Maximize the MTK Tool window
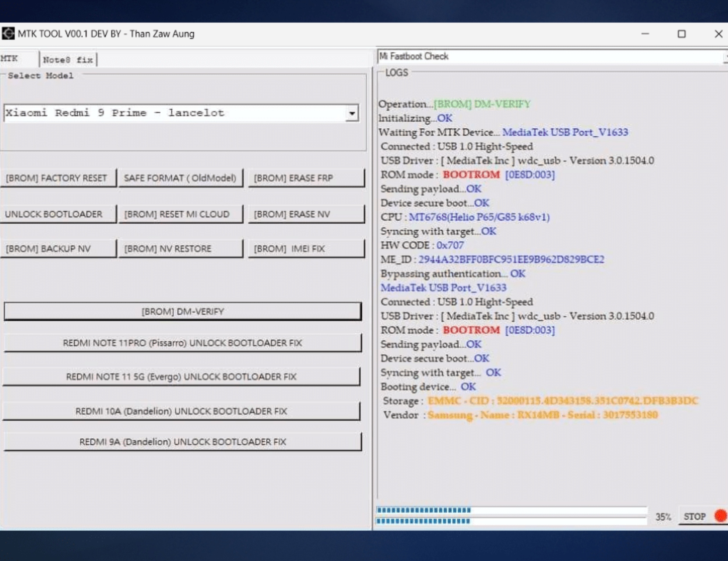Image resolution: width=728 pixels, height=561 pixels. click(x=682, y=34)
